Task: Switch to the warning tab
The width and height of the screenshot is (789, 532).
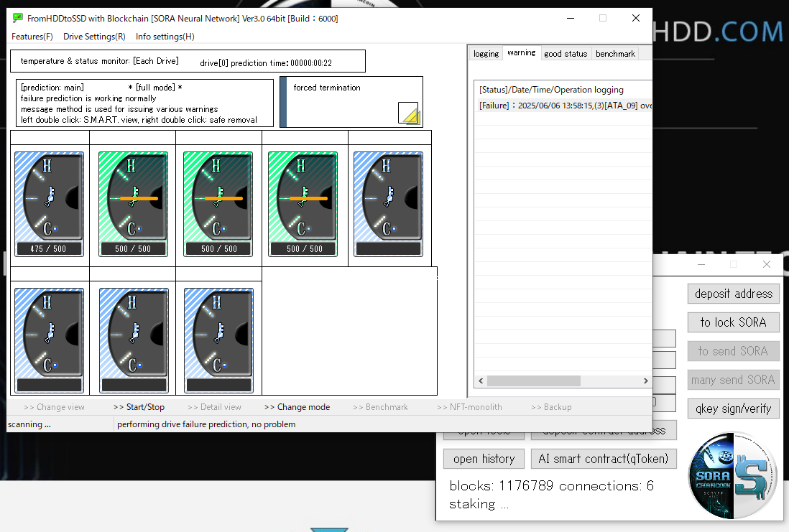Action: (521, 53)
